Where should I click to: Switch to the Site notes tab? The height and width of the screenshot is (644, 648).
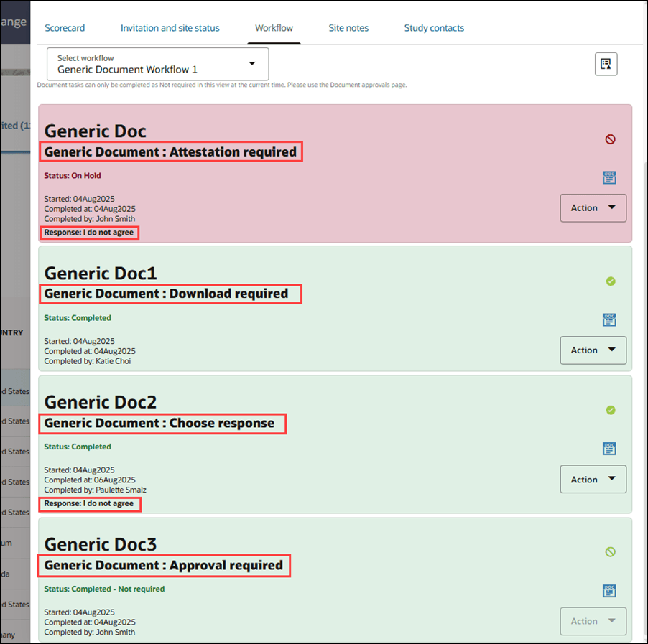[x=348, y=28]
